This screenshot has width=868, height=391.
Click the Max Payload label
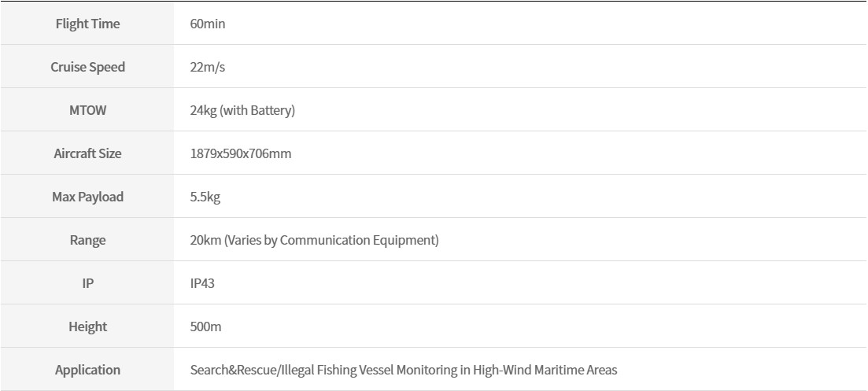[87, 197]
